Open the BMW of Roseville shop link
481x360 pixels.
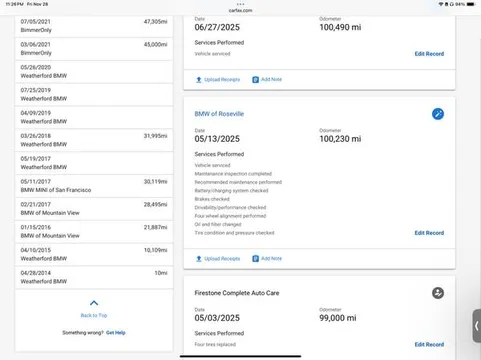pyautogui.click(x=219, y=114)
